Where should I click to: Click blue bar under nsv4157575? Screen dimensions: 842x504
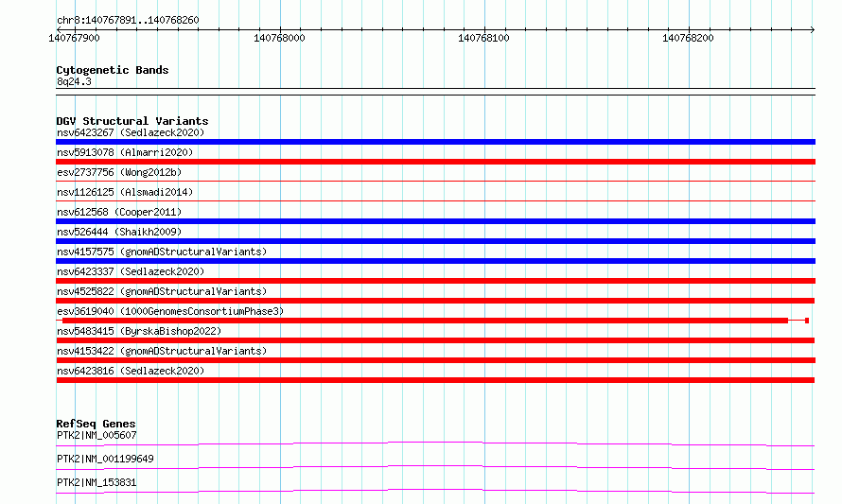pyautogui.click(x=435, y=261)
